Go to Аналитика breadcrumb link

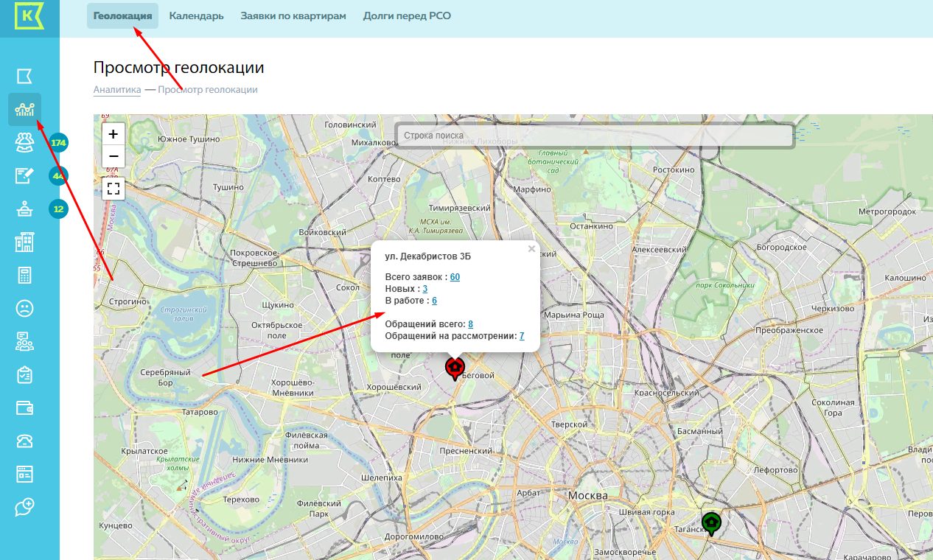point(117,90)
